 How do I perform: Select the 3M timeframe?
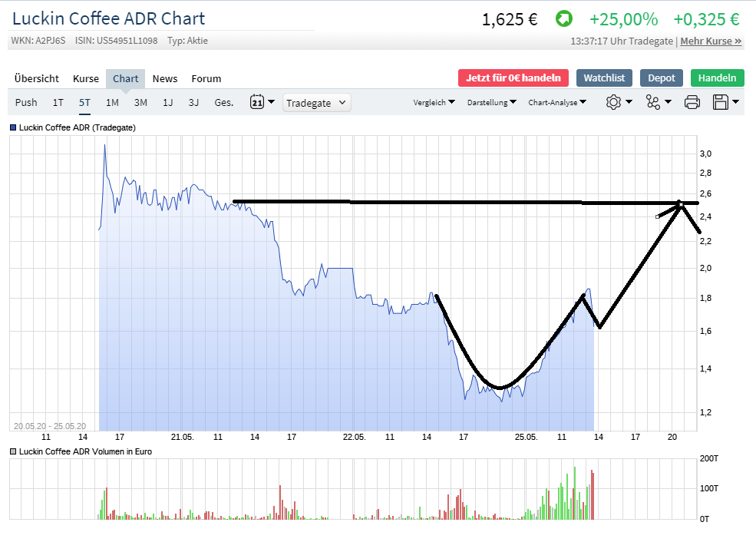point(140,102)
